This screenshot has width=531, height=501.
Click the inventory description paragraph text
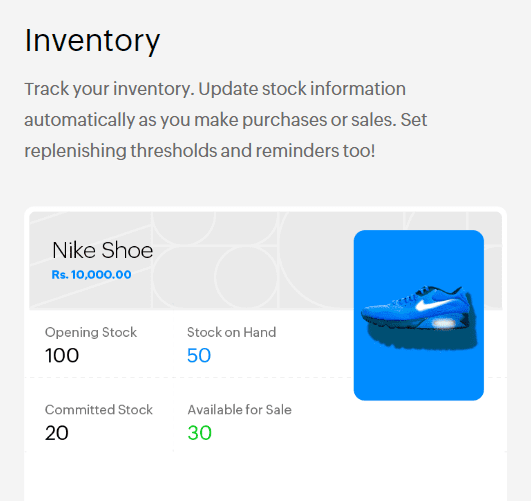pos(226,120)
